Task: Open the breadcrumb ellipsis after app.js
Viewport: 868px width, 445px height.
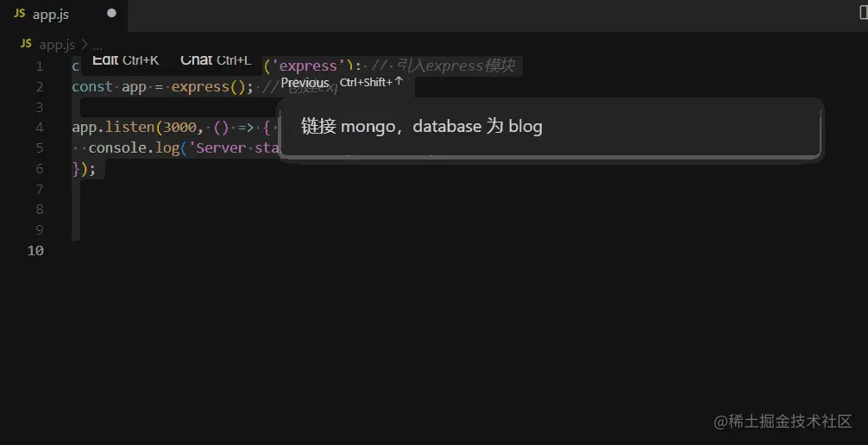Action: pos(97,47)
